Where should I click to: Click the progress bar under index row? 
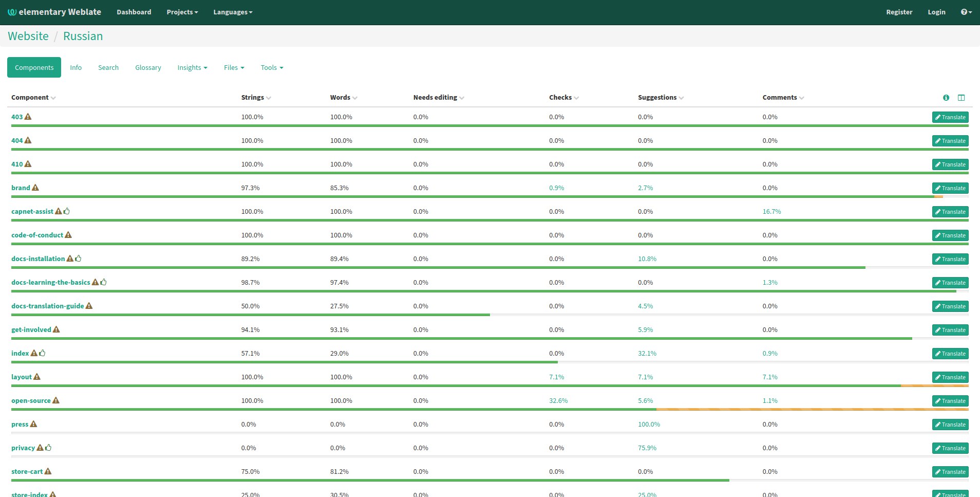coord(490,362)
